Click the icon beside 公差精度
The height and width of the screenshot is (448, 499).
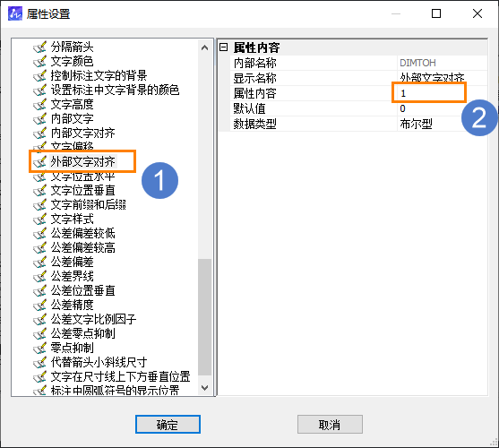(39, 305)
